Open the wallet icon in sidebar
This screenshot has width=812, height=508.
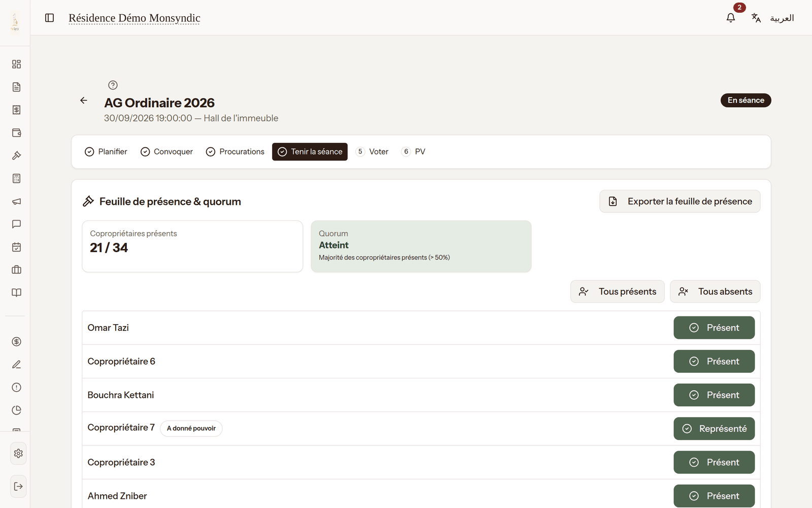[16, 133]
